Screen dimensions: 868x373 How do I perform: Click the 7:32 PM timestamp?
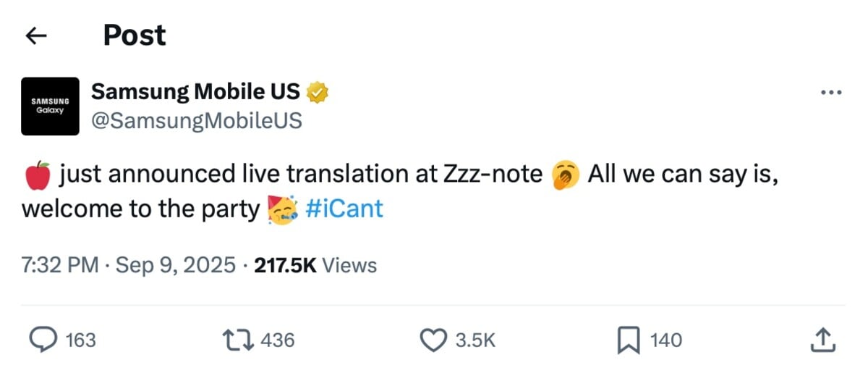tap(60, 266)
